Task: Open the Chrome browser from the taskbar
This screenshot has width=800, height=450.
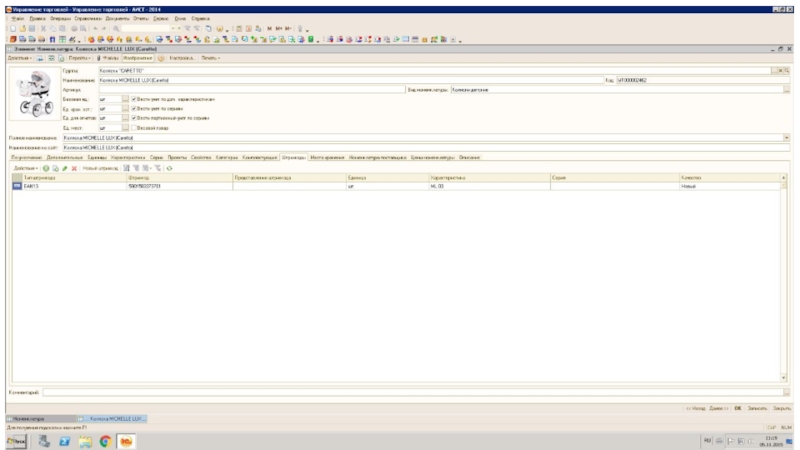Action: click(105, 440)
